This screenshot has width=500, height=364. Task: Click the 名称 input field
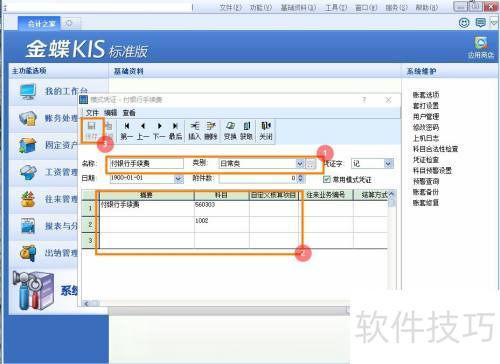click(146, 163)
